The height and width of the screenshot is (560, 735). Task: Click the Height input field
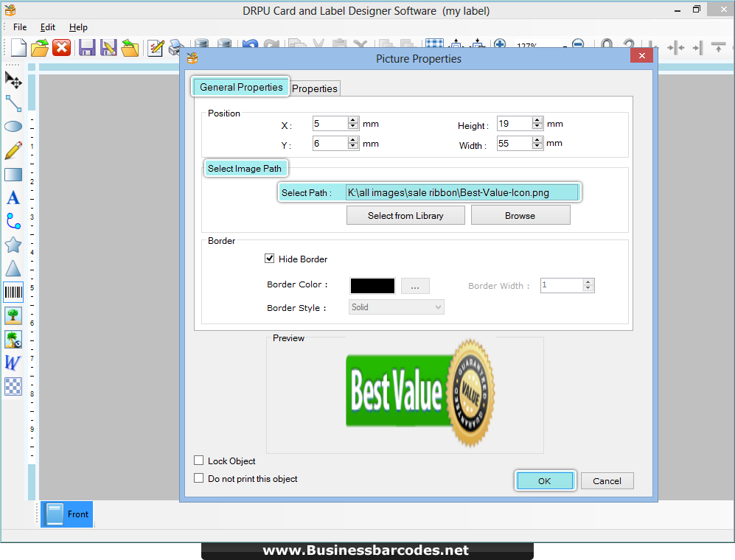tap(515, 124)
